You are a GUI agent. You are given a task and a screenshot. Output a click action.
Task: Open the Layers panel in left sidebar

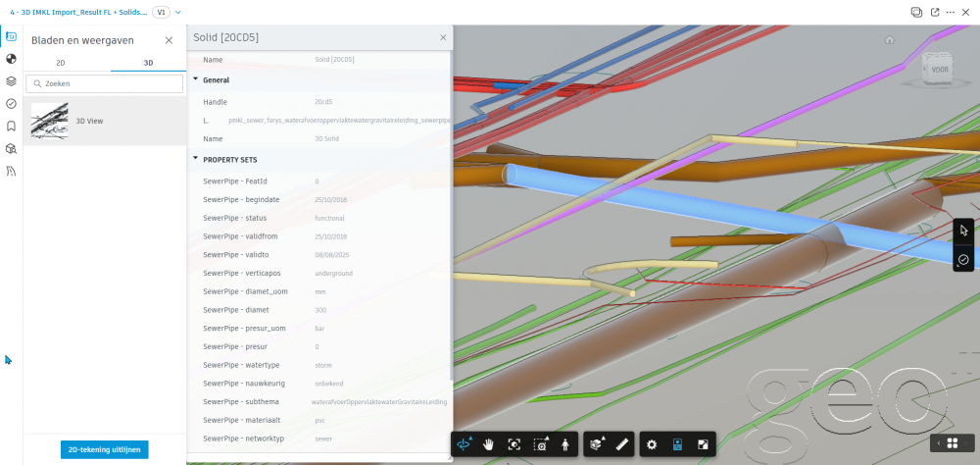(x=11, y=80)
